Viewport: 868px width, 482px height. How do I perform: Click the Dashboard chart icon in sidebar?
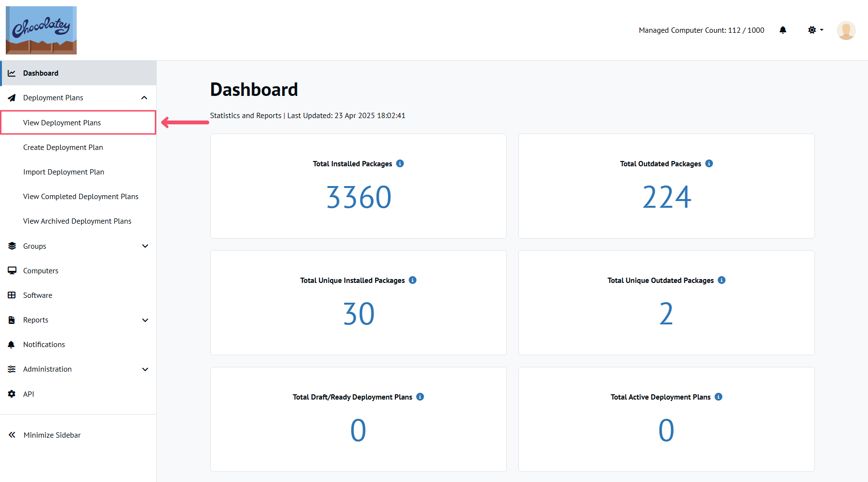pos(12,73)
